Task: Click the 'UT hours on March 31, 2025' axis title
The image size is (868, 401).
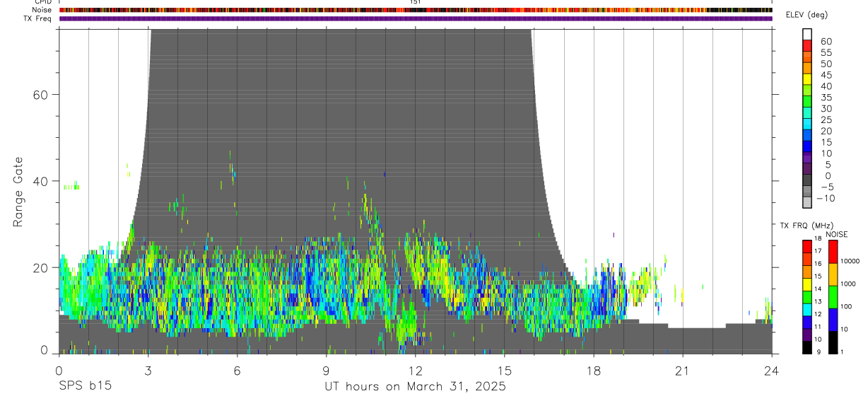Action: point(415,387)
